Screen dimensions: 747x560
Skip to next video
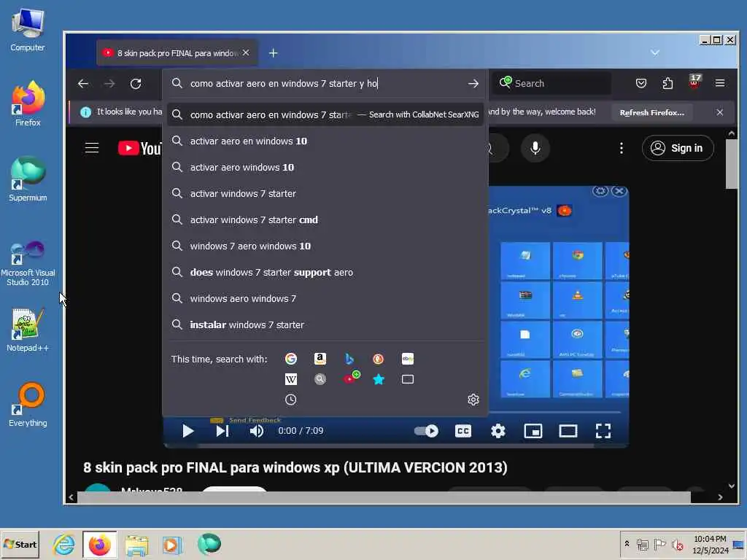click(222, 431)
